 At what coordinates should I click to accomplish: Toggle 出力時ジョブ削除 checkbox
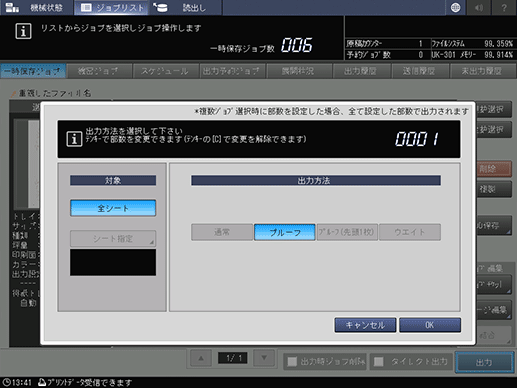[292, 362]
